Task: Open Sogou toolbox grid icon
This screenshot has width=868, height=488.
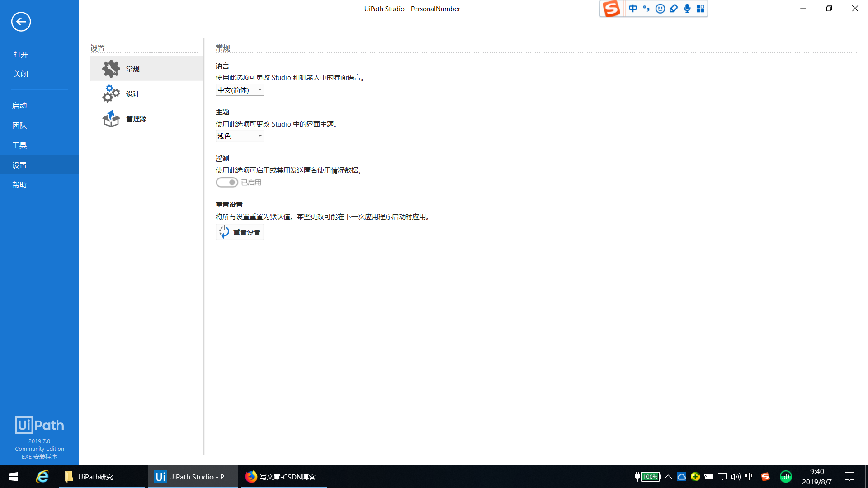Action: (700, 8)
